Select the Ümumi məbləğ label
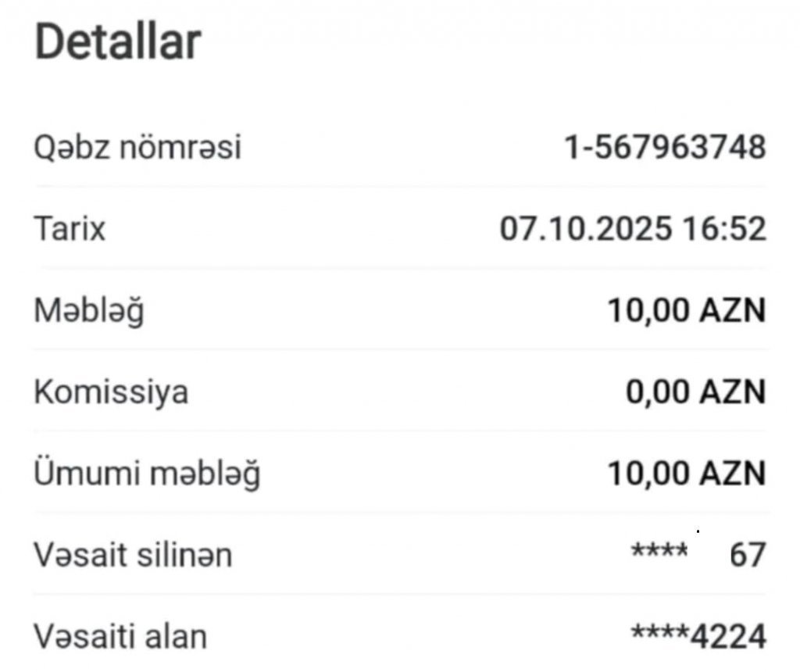The height and width of the screenshot is (672, 800). 147,474
